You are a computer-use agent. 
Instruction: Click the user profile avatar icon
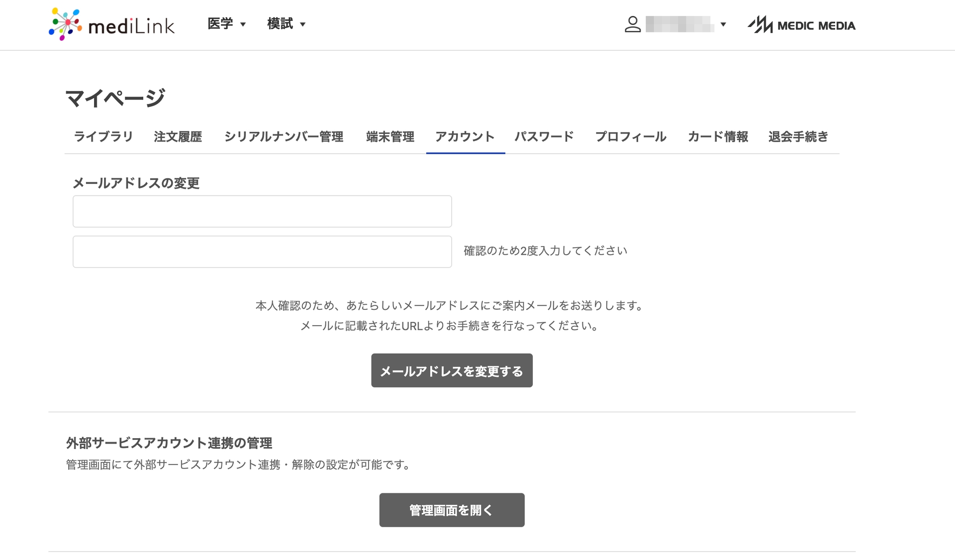point(632,24)
